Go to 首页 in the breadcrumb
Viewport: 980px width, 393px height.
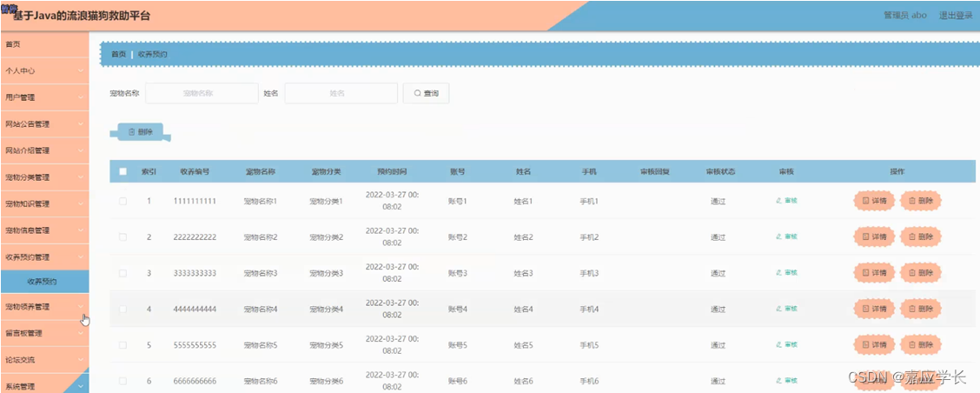pos(119,54)
